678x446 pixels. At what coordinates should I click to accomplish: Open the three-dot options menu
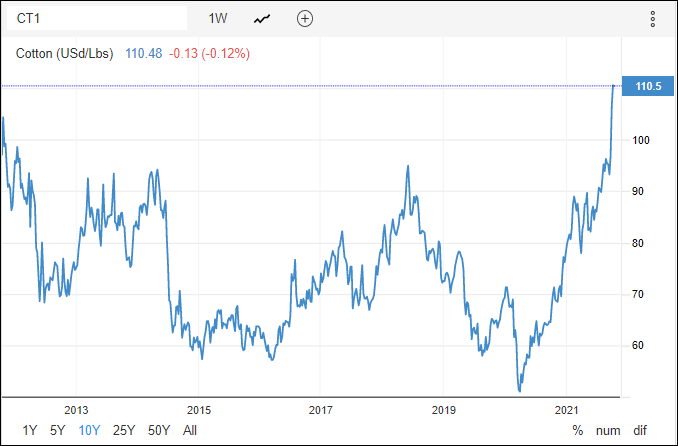tap(653, 18)
